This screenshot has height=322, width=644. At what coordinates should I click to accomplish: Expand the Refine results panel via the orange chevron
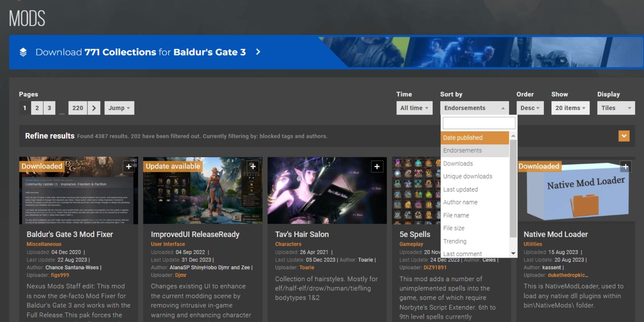coord(624,136)
